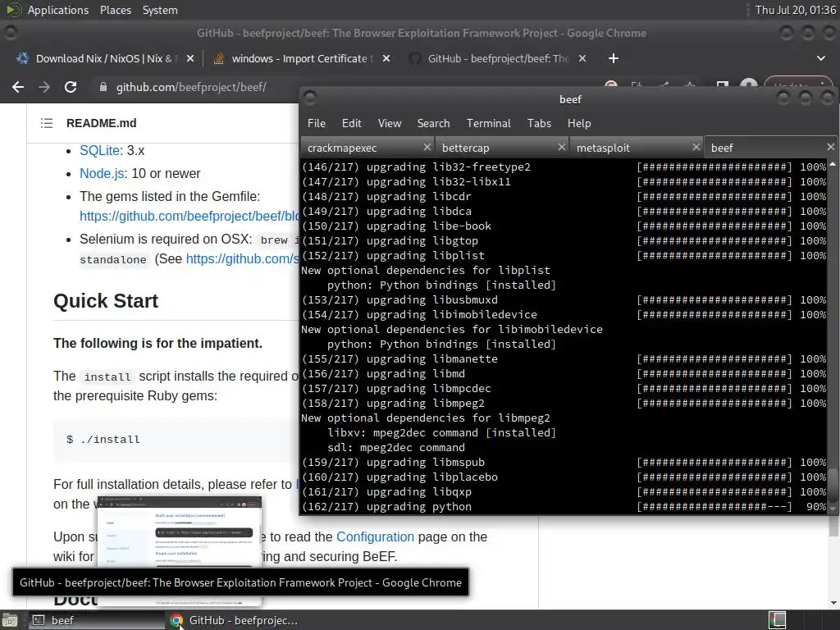Open terminal View menu
This screenshot has width=840, height=630.
tap(390, 123)
